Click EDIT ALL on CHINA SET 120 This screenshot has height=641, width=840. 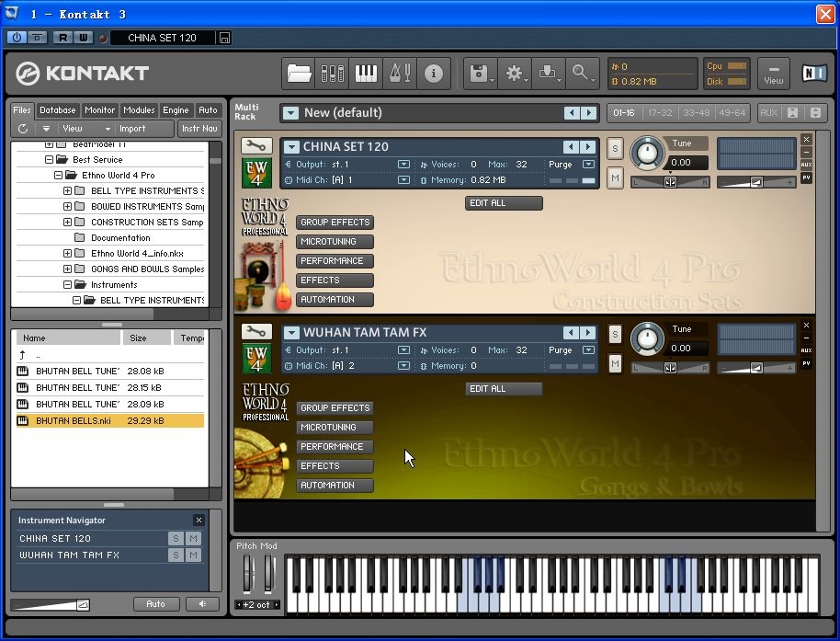(504, 202)
